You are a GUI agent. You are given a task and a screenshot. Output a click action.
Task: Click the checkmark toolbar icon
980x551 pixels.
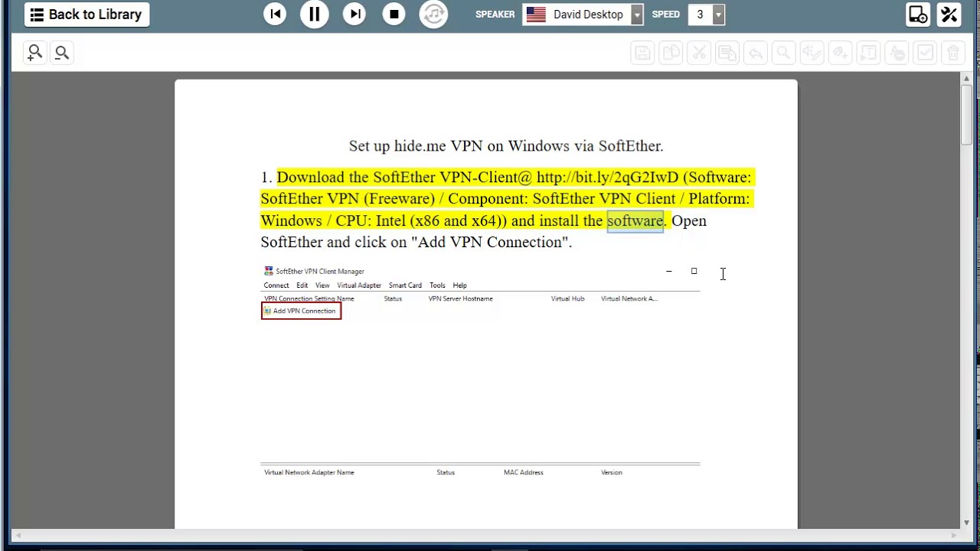(925, 53)
